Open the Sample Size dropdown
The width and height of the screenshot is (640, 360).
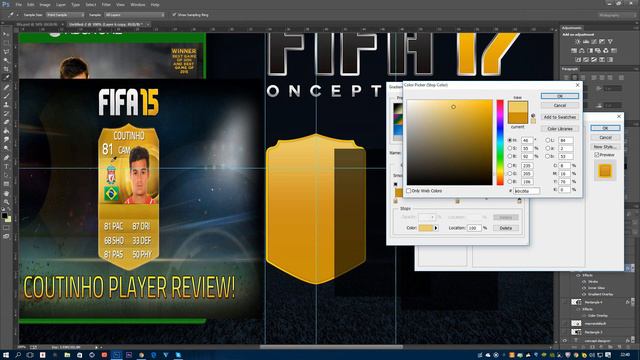[65, 15]
